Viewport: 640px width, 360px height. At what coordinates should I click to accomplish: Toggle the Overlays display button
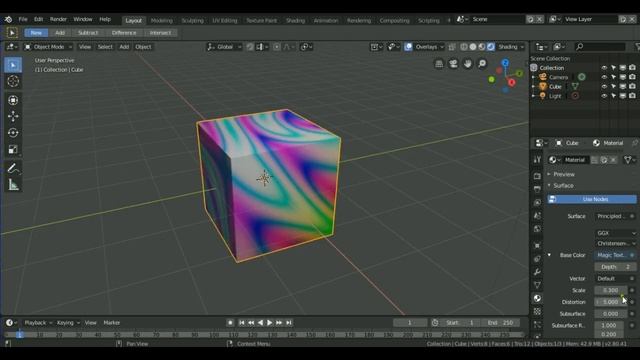(408, 47)
